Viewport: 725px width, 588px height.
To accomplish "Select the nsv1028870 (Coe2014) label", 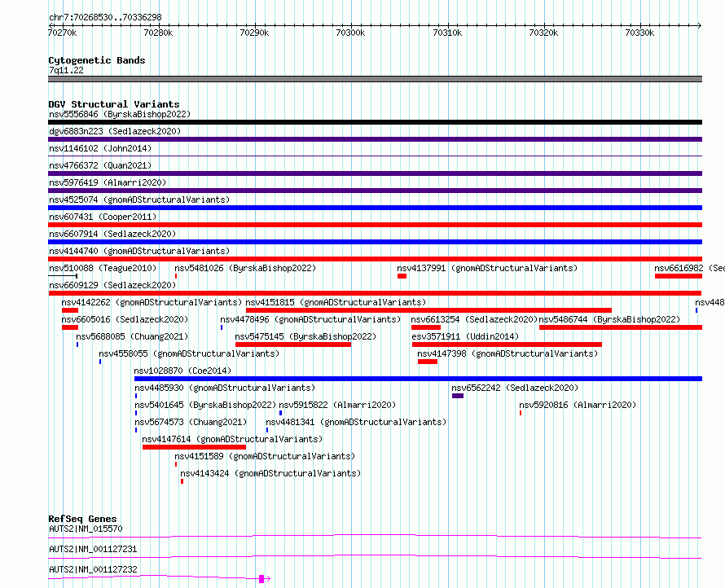I will tap(182, 371).
